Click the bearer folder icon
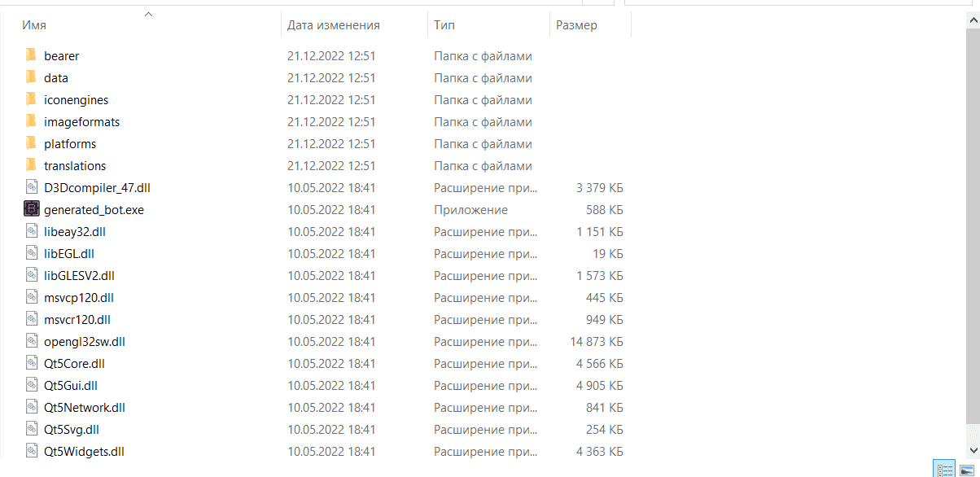980x477 pixels. (31, 55)
